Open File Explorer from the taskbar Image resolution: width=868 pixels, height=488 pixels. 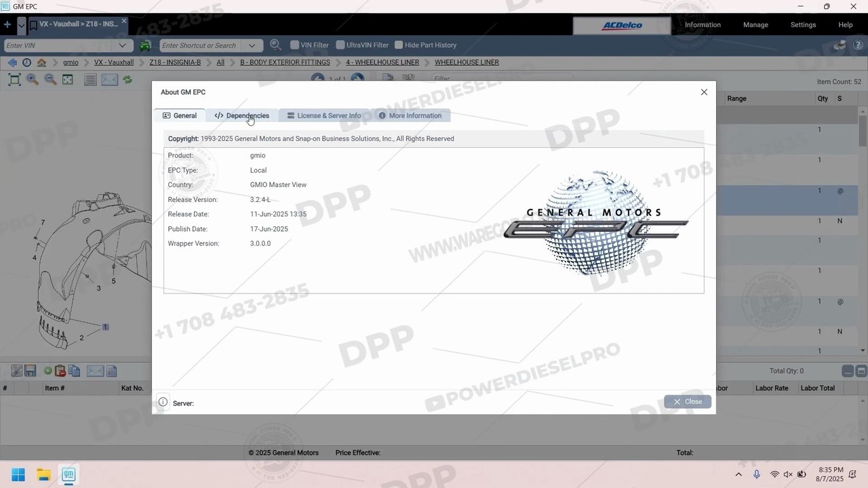[43, 474]
